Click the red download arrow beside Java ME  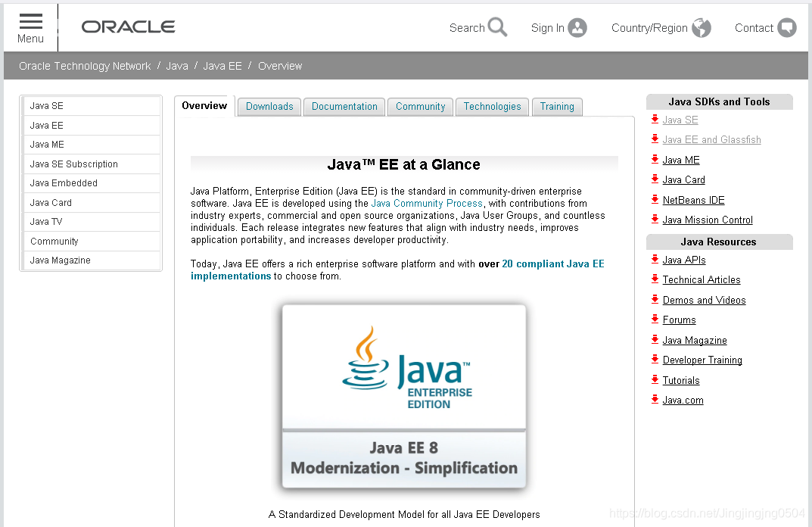tap(655, 160)
